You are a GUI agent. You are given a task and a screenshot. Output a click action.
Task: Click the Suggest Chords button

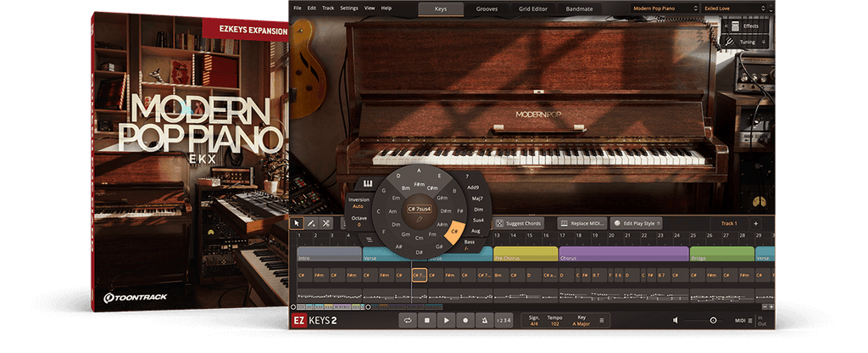coord(518,223)
